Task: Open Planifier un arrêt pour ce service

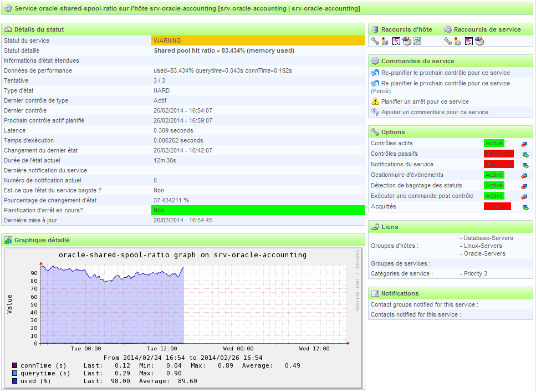Action: click(x=425, y=101)
